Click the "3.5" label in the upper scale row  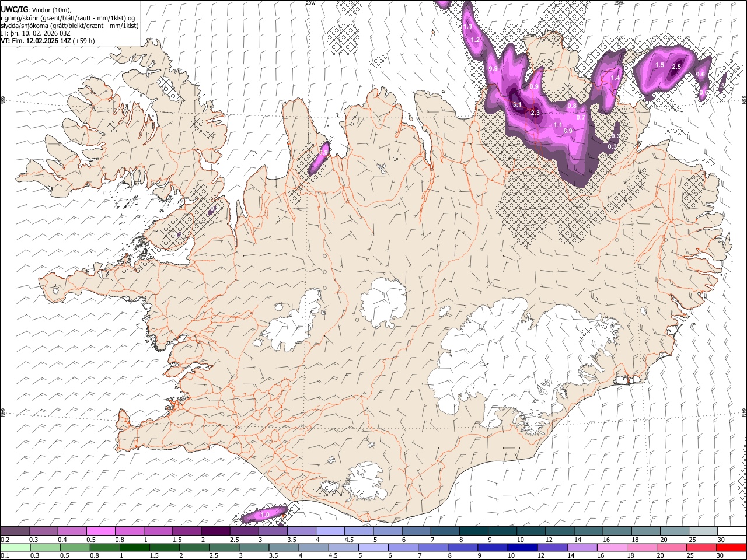point(291,540)
